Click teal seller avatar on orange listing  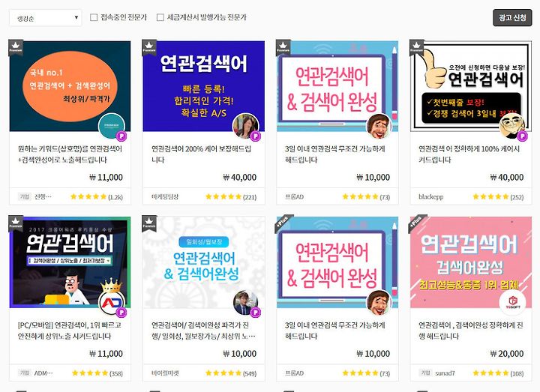[x=112, y=127]
